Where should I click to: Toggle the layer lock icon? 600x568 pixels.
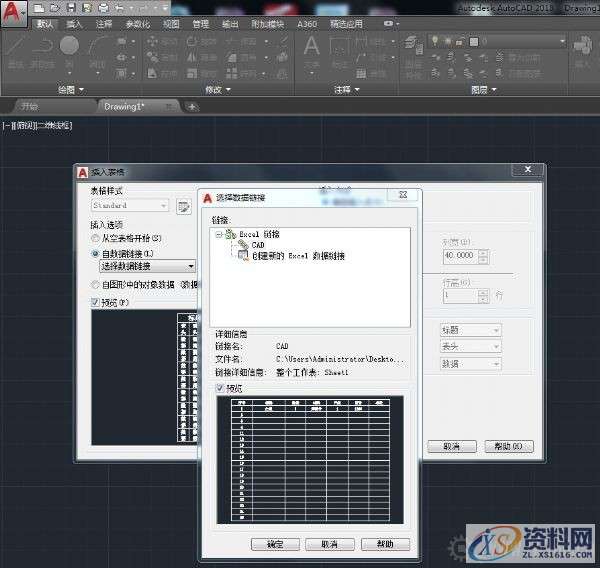(x=460, y=41)
